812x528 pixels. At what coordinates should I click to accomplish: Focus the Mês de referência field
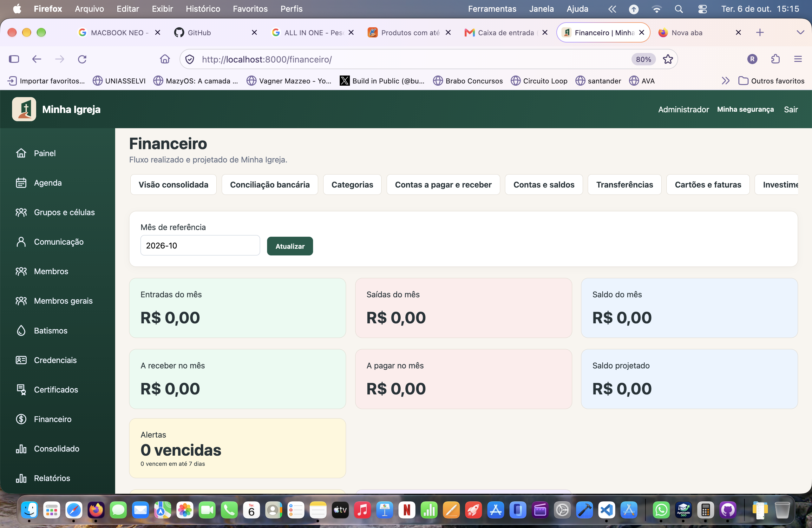point(200,245)
